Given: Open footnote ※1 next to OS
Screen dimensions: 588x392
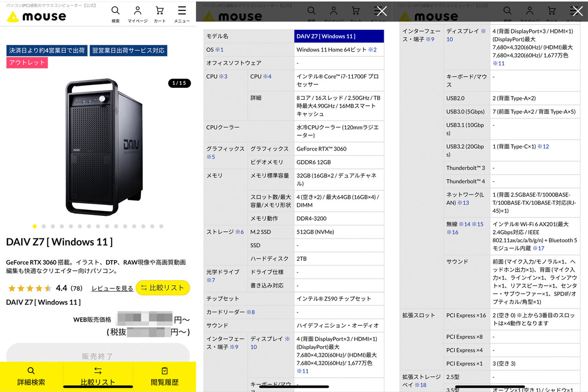Looking at the screenshot, I should click(x=219, y=50).
